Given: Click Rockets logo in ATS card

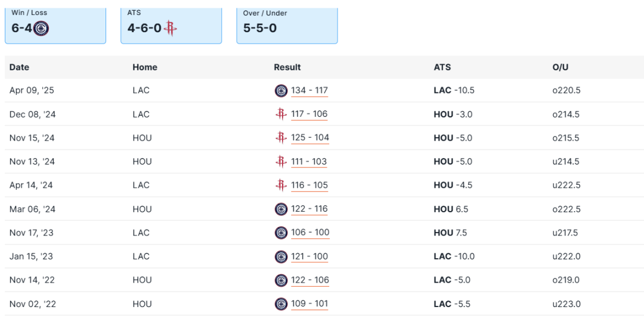Looking at the screenshot, I should tap(171, 28).
